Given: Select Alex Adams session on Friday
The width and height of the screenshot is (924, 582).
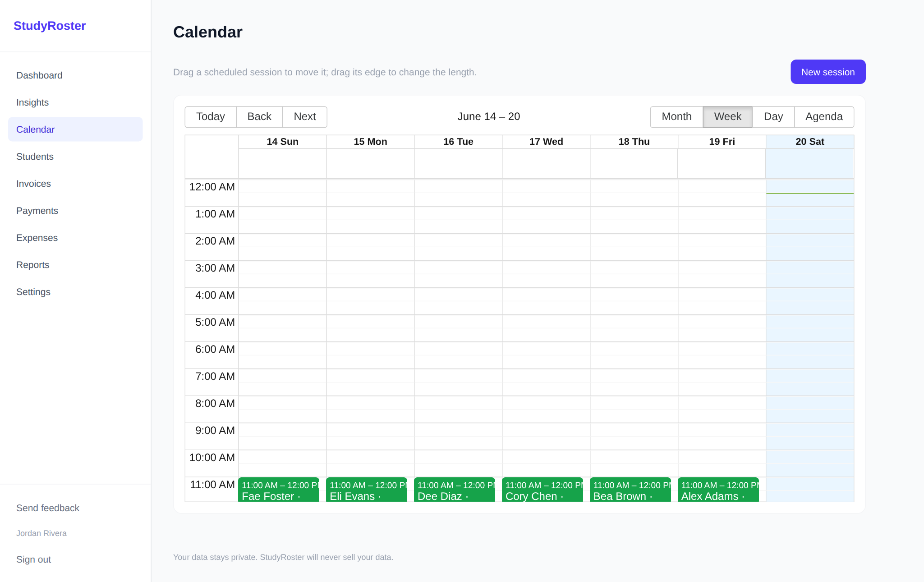Looking at the screenshot, I should (718, 490).
